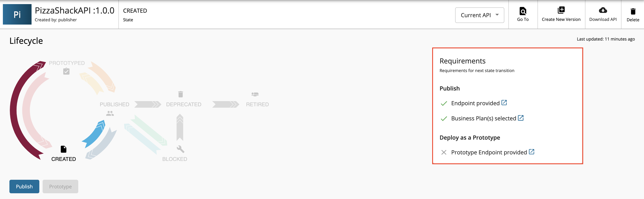
Task: Click the Delete trash icon
Action: [x=633, y=11]
